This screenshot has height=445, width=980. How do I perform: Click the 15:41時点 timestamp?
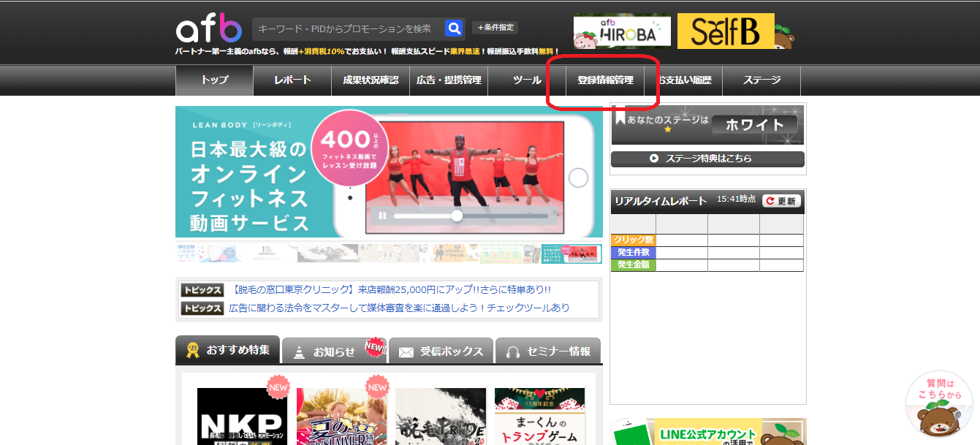737,199
